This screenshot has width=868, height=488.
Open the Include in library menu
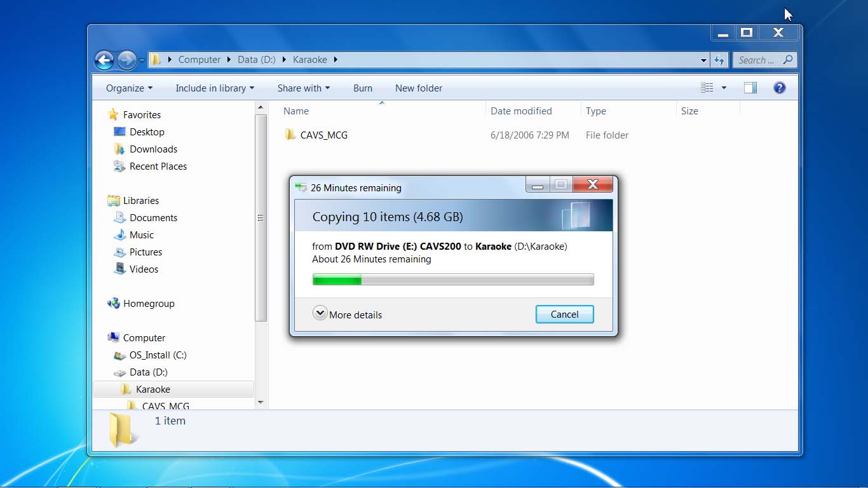(x=215, y=88)
